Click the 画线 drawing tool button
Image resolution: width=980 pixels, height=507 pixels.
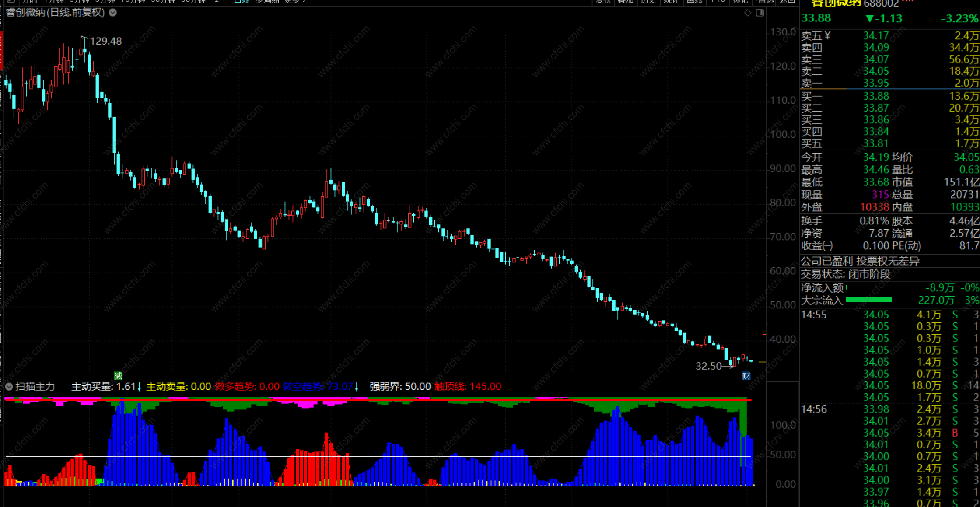point(694,1)
